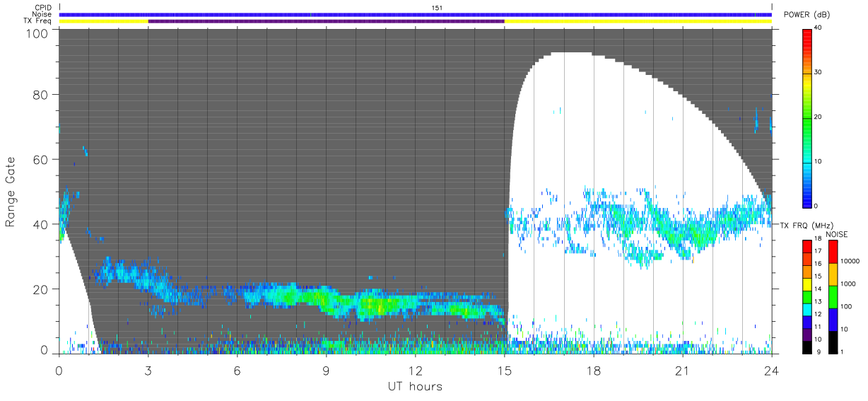Click noise scale label '10000'
This screenshot has width=868, height=401.
click(849, 262)
